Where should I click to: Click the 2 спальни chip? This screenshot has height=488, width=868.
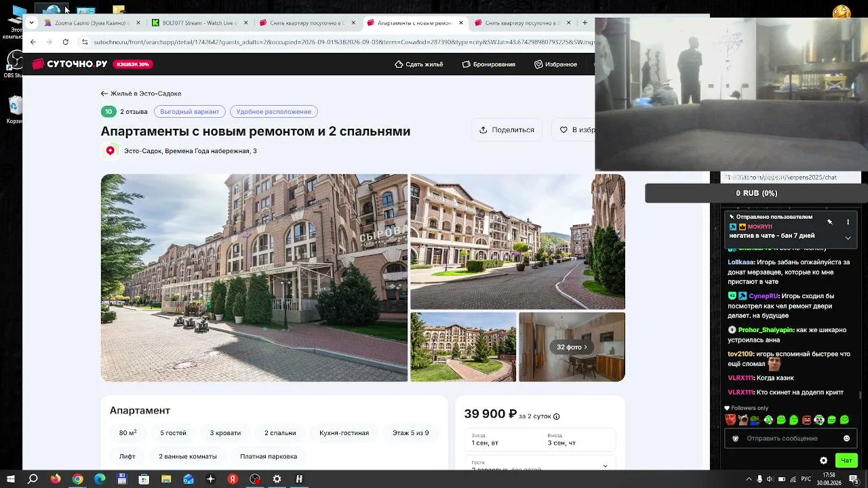pyautogui.click(x=280, y=433)
